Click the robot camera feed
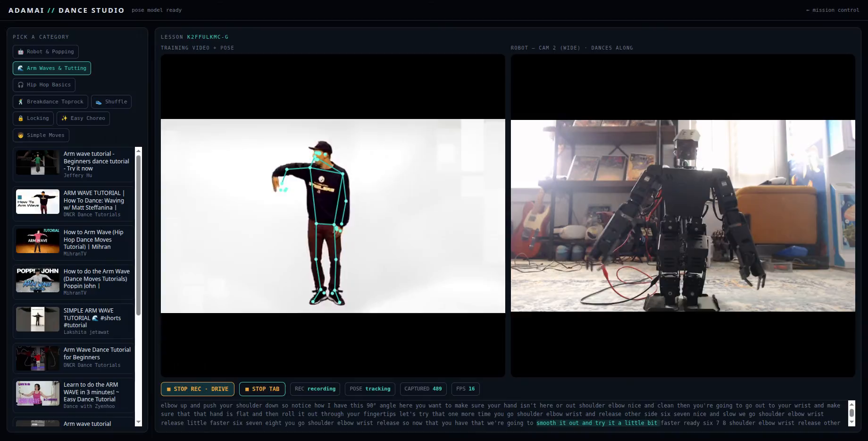 coord(683,216)
